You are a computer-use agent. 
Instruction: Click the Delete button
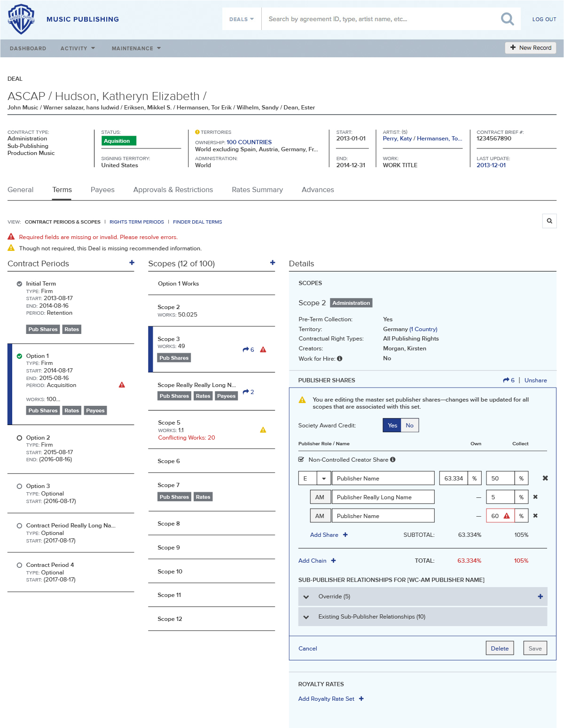pyautogui.click(x=500, y=648)
